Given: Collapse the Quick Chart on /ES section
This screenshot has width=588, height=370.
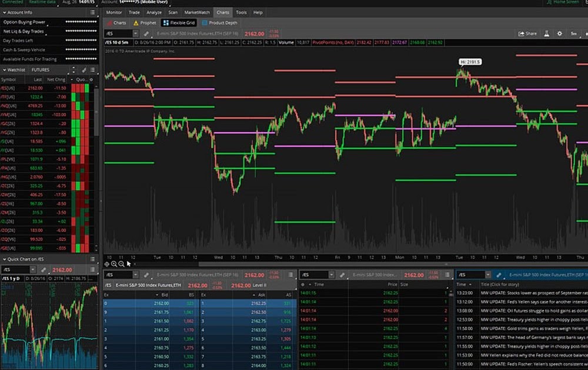Looking at the screenshot, I should [4, 259].
